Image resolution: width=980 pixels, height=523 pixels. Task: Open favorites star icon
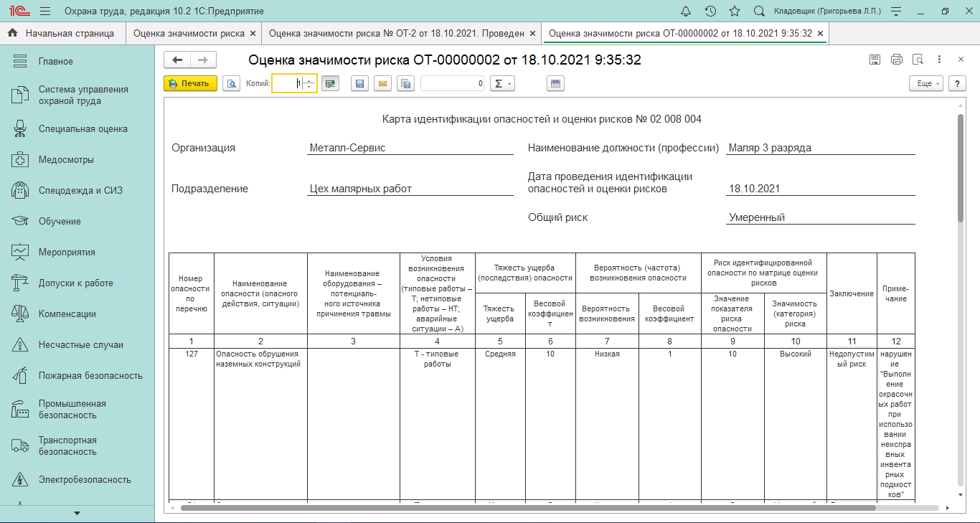[735, 11]
